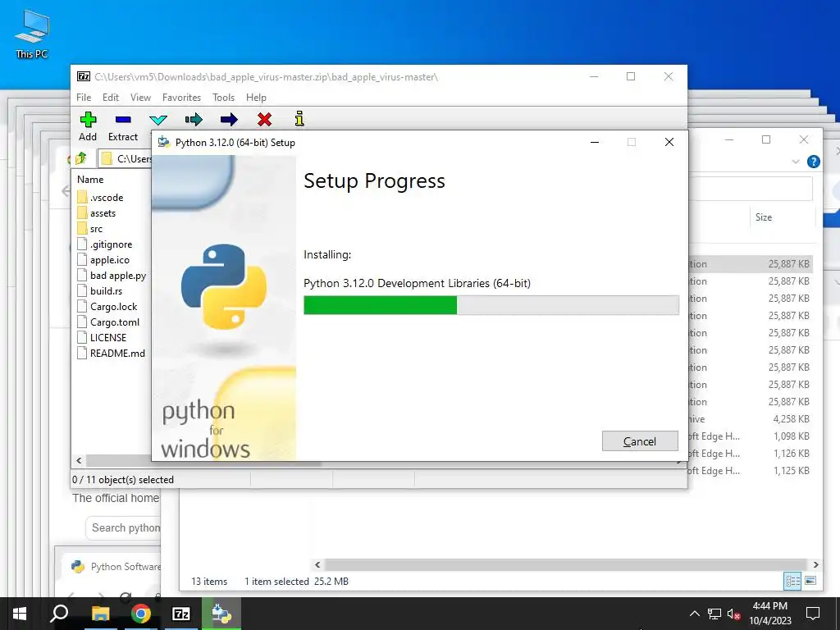Screen dimensions: 840x630
Task: Click the Add button in 7-Zip toolbar
Action: click(88, 126)
